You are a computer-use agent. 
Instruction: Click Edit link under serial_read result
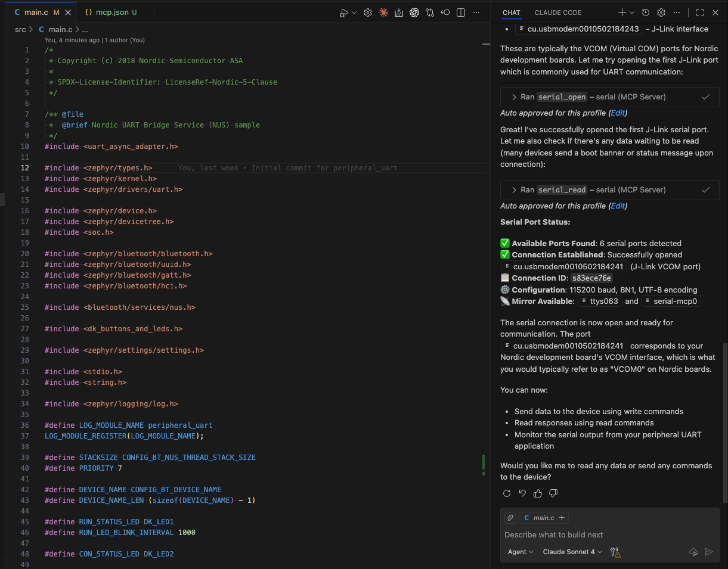[618, 206]
